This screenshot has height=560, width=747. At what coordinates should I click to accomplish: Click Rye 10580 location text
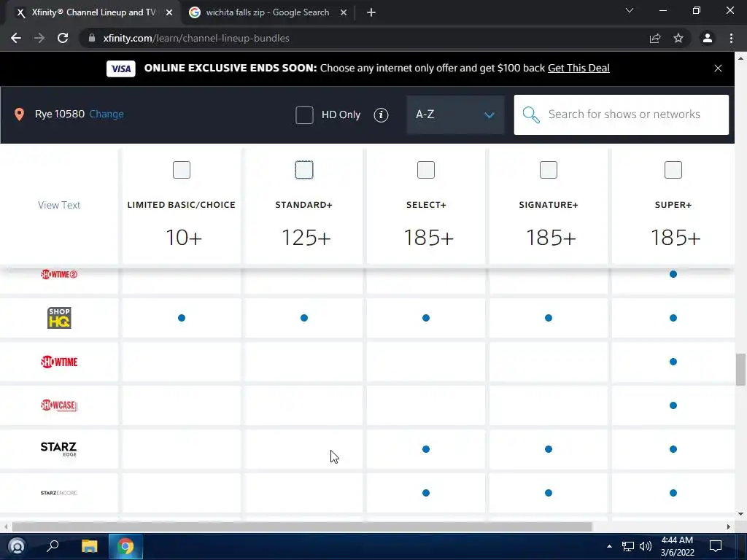tap(60, 114)
